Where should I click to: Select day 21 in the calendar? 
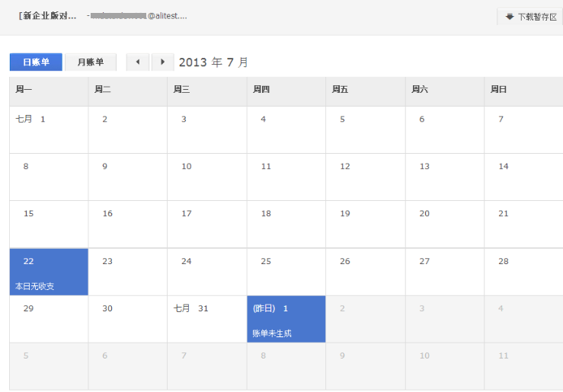point(524,224)
